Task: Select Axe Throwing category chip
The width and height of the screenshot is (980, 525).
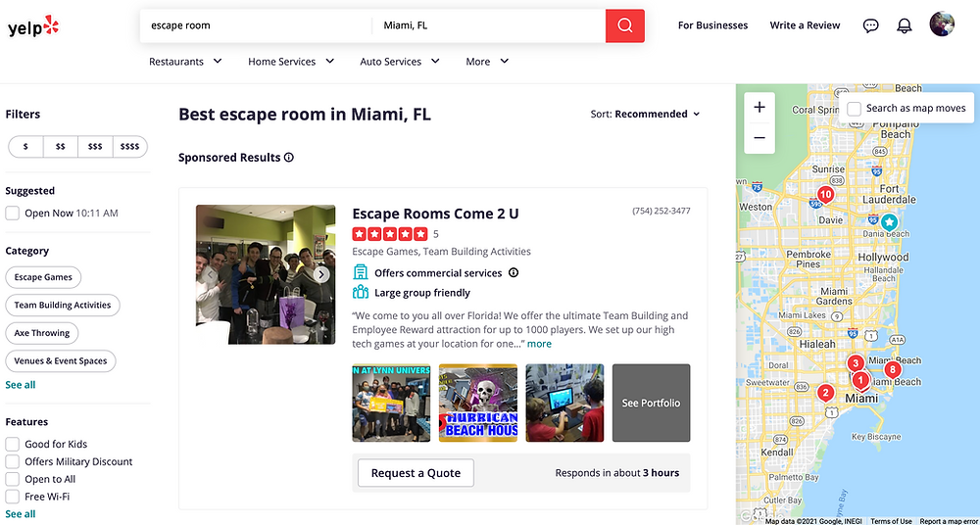Action: coord(42,333)
